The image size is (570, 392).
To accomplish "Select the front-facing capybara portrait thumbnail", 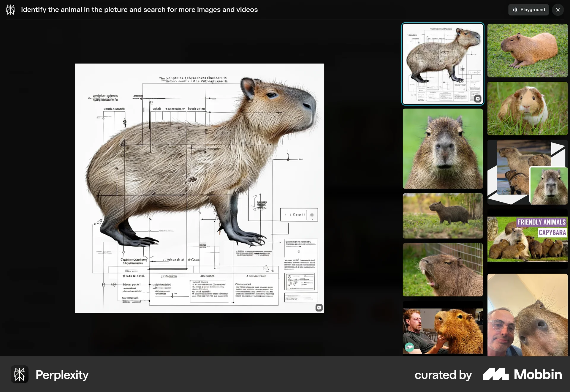I will coord(442,148).
